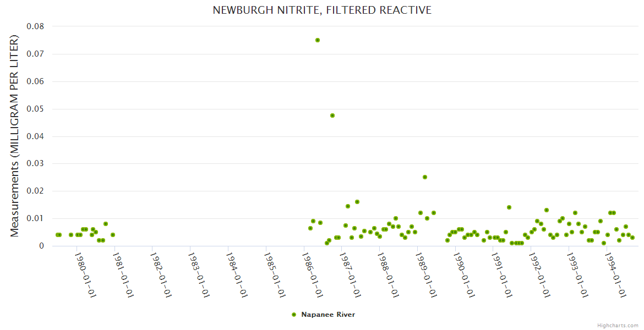Click the leftmost data point on chart

[x=57, y=235]
